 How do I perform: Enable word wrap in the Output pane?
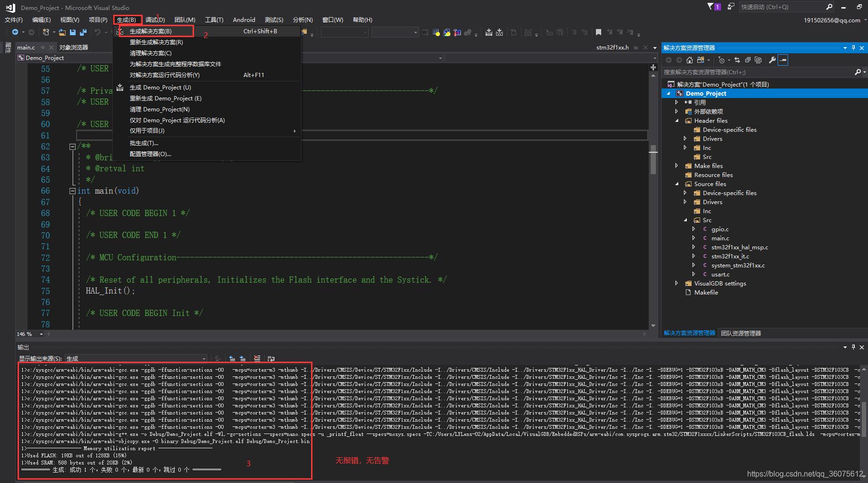coord(271,358)
